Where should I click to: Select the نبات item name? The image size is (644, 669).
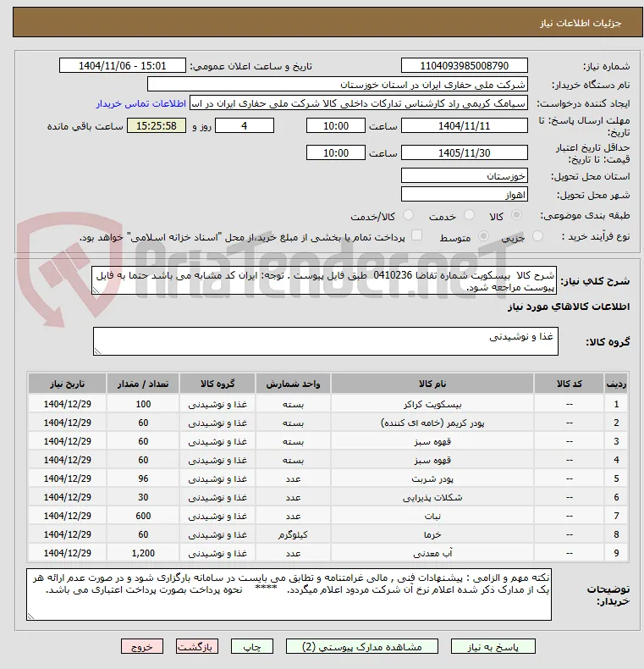pyautogui.click(x=432, y=516)
